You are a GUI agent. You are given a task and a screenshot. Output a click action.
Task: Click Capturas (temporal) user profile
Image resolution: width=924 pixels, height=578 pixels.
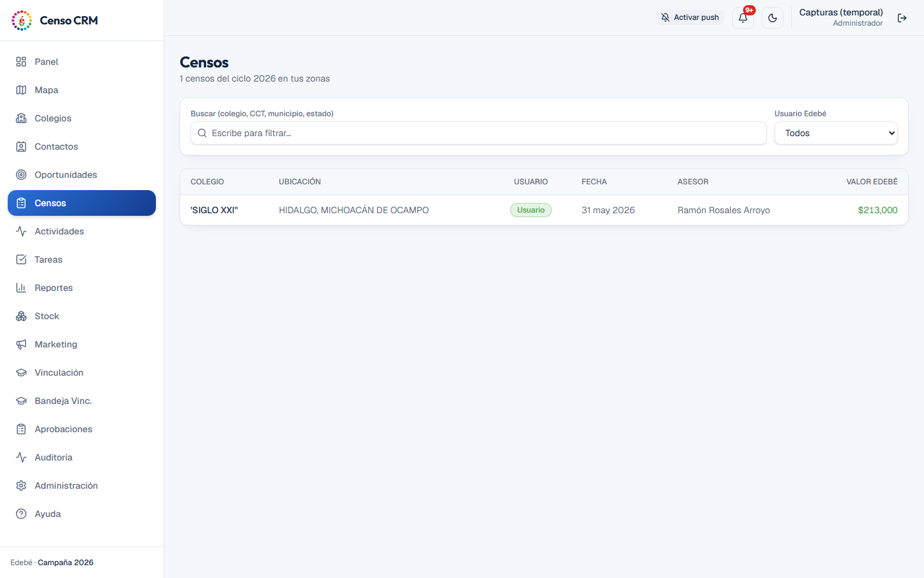[841, 17]
